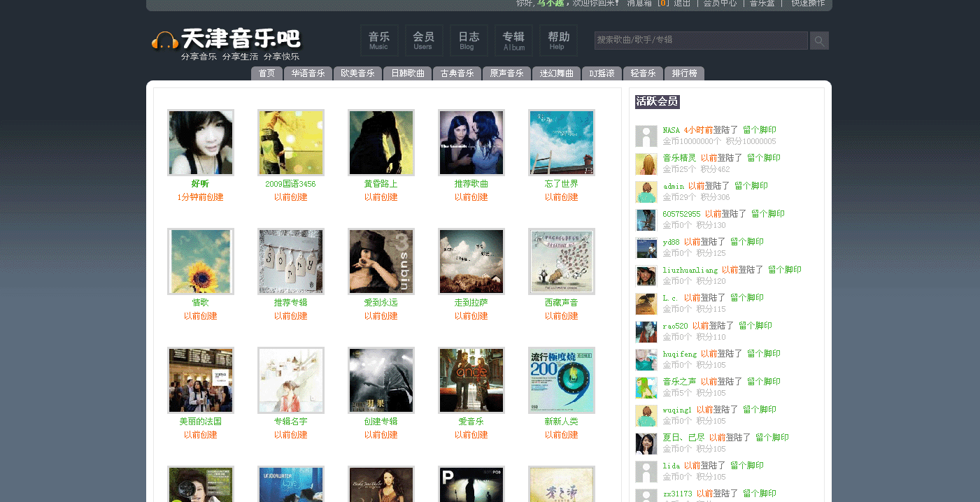This screenshot has width=980, height=502.
Task: Open the DJ摇滚 tab
Action: coord(602,73)
